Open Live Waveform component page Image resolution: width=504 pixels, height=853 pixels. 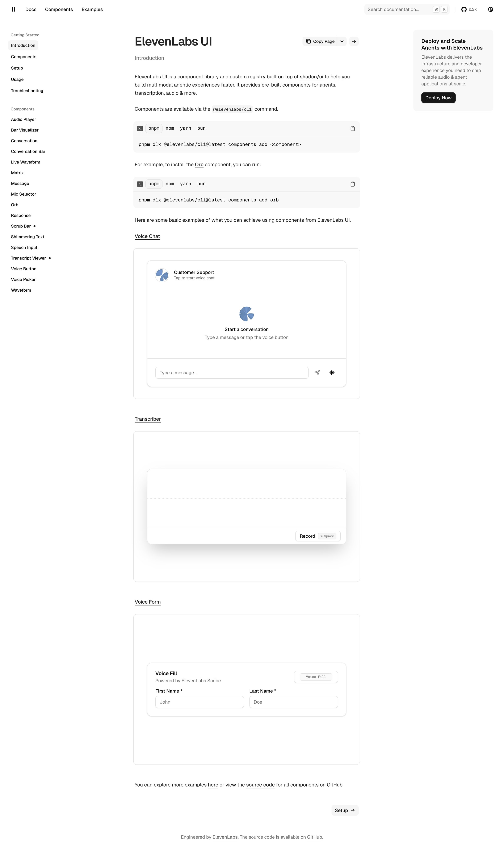tap(25, 162)
